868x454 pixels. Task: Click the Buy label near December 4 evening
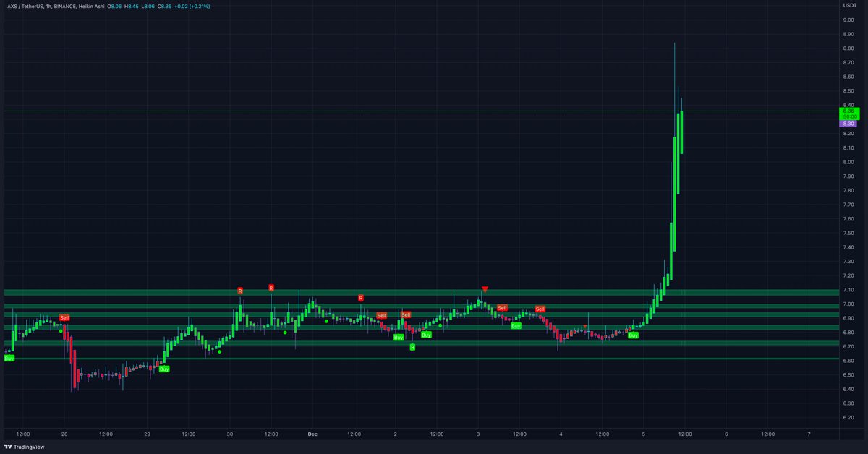[632, 335]
